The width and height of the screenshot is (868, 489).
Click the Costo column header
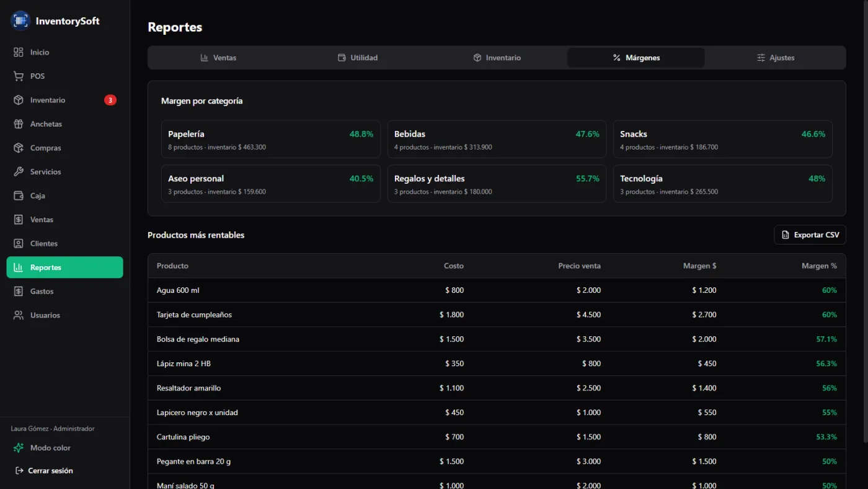pyautogui.click(x=454, y=266)
